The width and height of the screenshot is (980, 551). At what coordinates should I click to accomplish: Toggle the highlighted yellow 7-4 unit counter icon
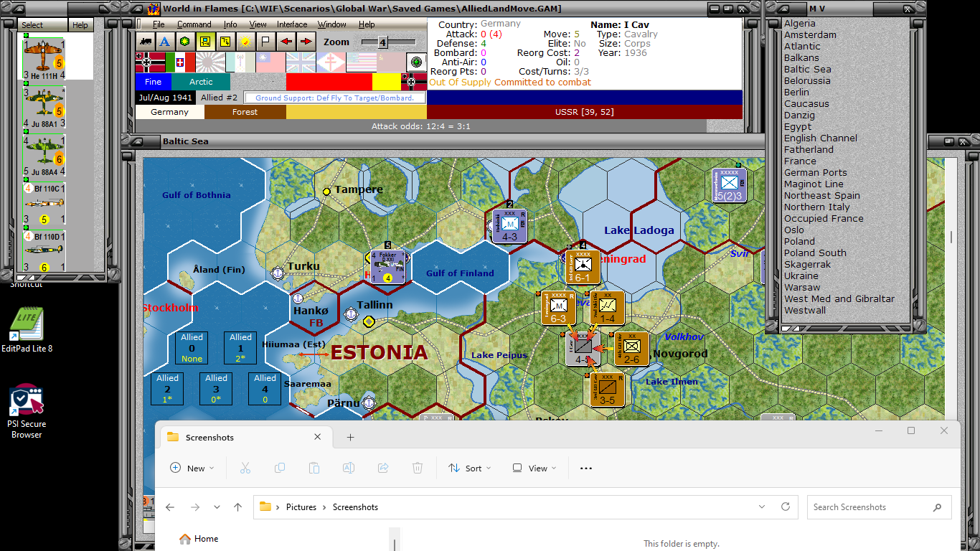205,42
